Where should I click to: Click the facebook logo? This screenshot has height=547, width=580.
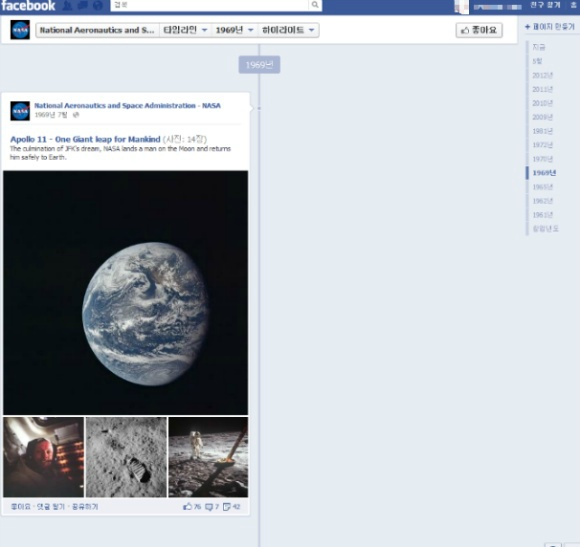point(28,6)
